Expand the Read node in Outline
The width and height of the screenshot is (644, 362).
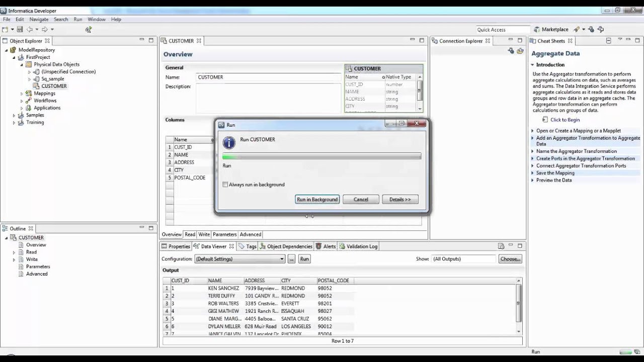[x=14, y=252]
